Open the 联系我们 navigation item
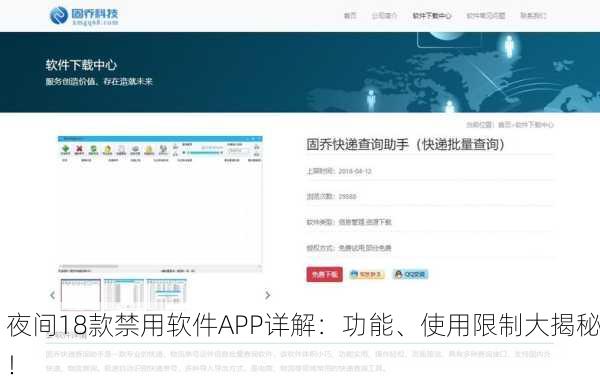The width and height of the screenshot is (600, 382). coord(533,16)
